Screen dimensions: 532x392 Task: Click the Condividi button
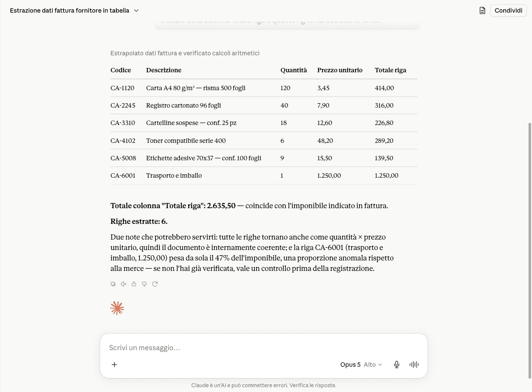pyautogui.click(x=508, y=10)
